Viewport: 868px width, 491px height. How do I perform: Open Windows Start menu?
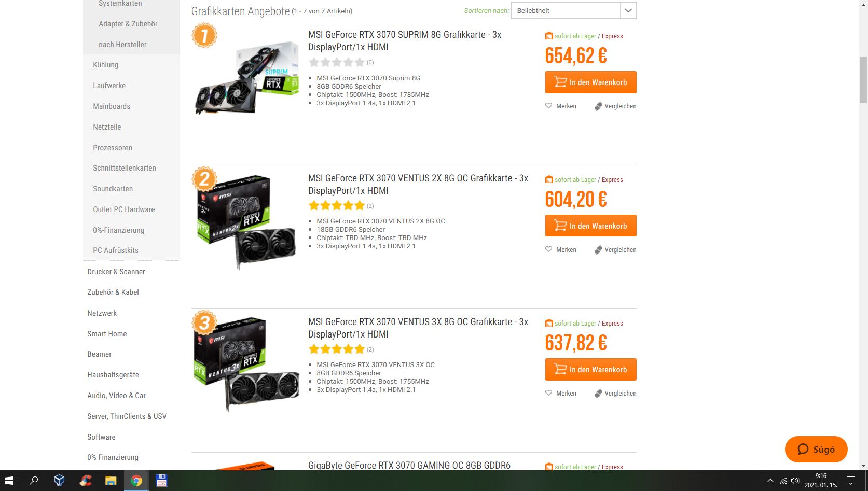9,481
